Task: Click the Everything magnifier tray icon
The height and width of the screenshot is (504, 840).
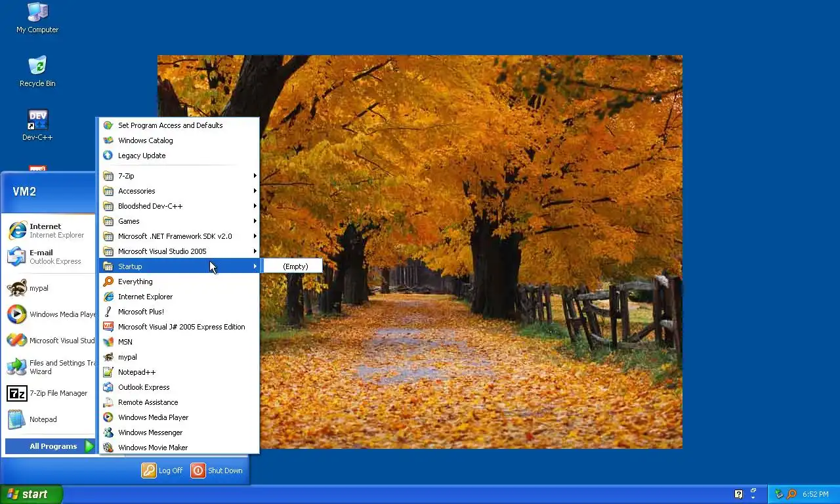Action: point(791,494)
